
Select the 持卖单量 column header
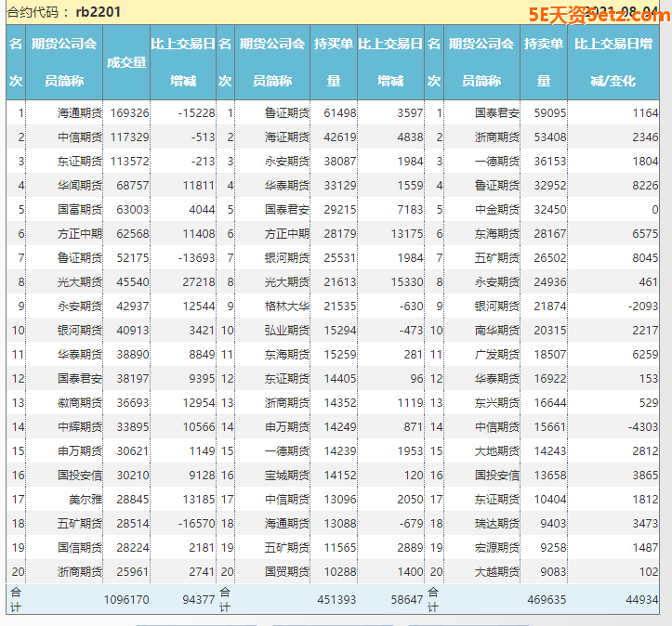pos(544,62)
